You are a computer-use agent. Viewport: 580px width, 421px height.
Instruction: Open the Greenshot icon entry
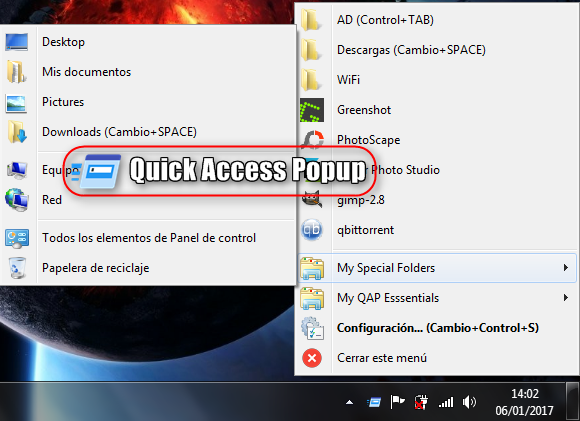tap(312, 110)
